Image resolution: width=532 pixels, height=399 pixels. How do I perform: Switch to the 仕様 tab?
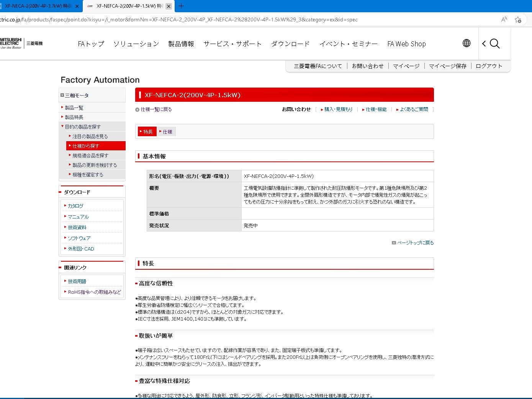coord(167,131)
